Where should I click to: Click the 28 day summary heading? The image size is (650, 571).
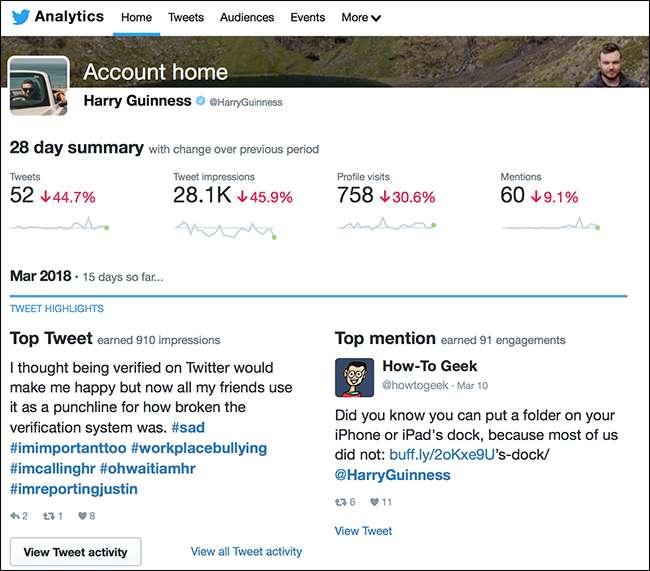(x=77, y=148)
